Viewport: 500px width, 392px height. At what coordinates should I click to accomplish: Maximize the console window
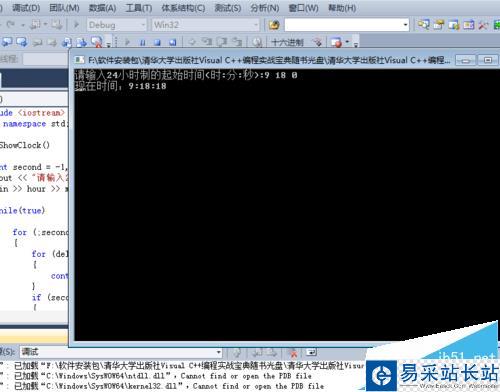click(x=488, y=60)
